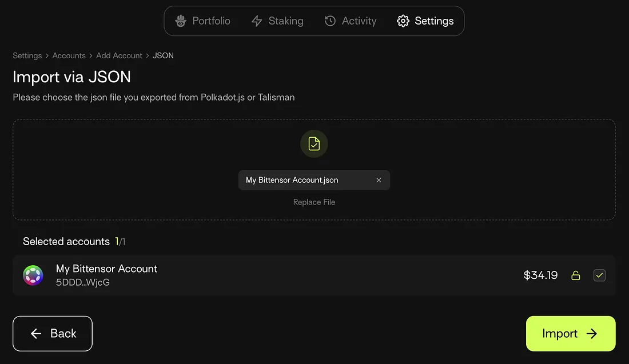This screenshot has height=364, width=629.
Task: Click the My Bittensor Account.json file name chip
Action: (x=292, y=180)
